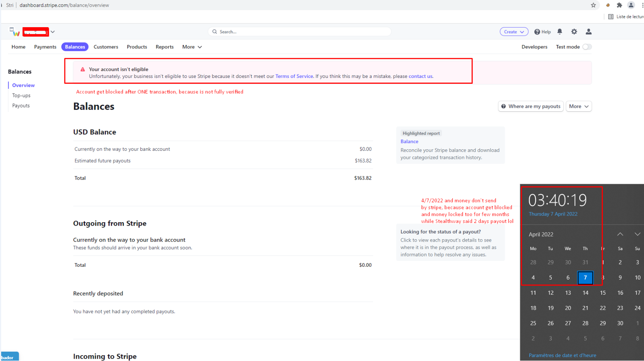Click the Outgoing from Stripe heading

[110, 223]
